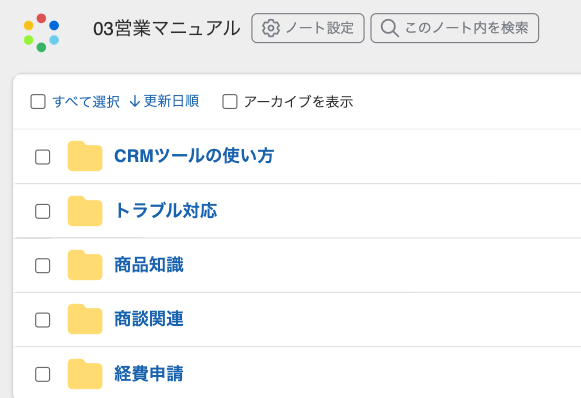The height and width of the screenshot is (398, 581).
Task: Open the 商談関連 folder link
Action: coord(149,319)
